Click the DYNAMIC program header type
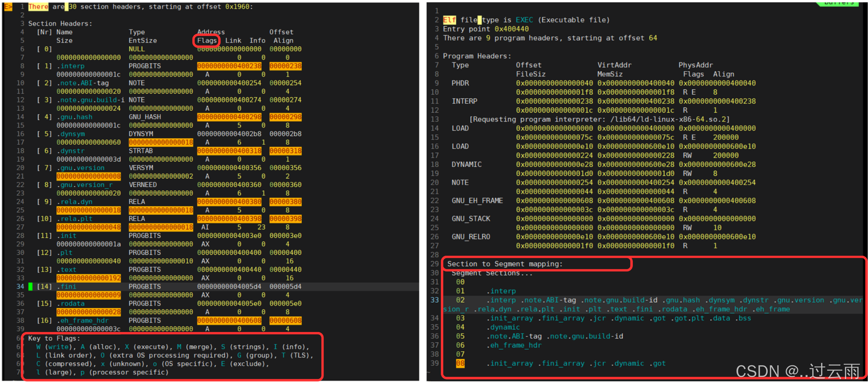Viewport: 868px width, 386px height. coord(466,164)
